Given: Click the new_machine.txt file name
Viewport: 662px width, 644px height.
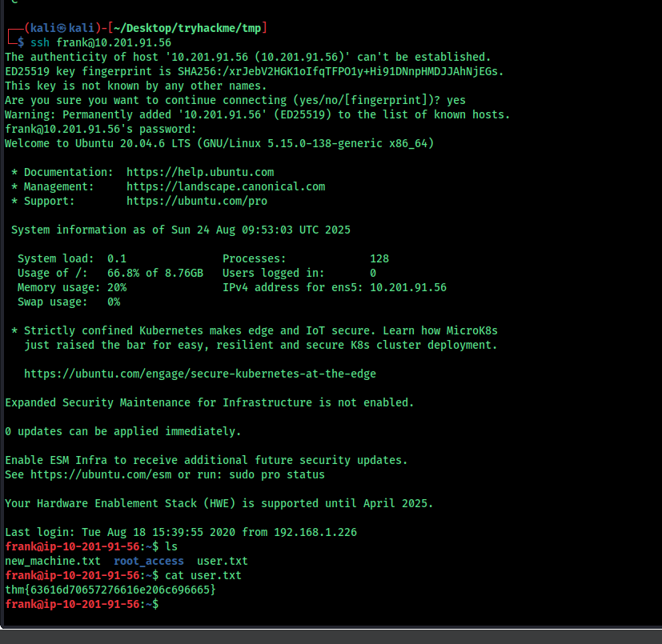Looking at the screenshot, I should coord(53,562).
